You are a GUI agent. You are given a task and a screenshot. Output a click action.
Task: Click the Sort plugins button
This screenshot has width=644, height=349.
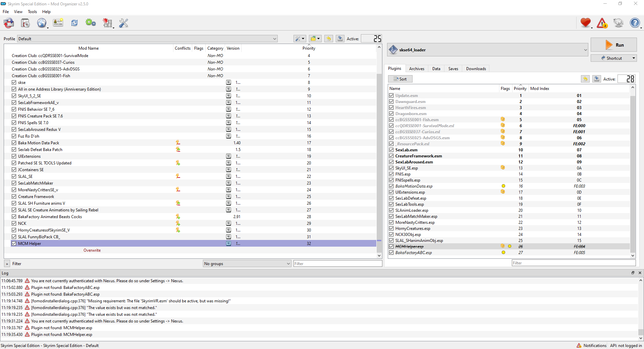point(400,79)
